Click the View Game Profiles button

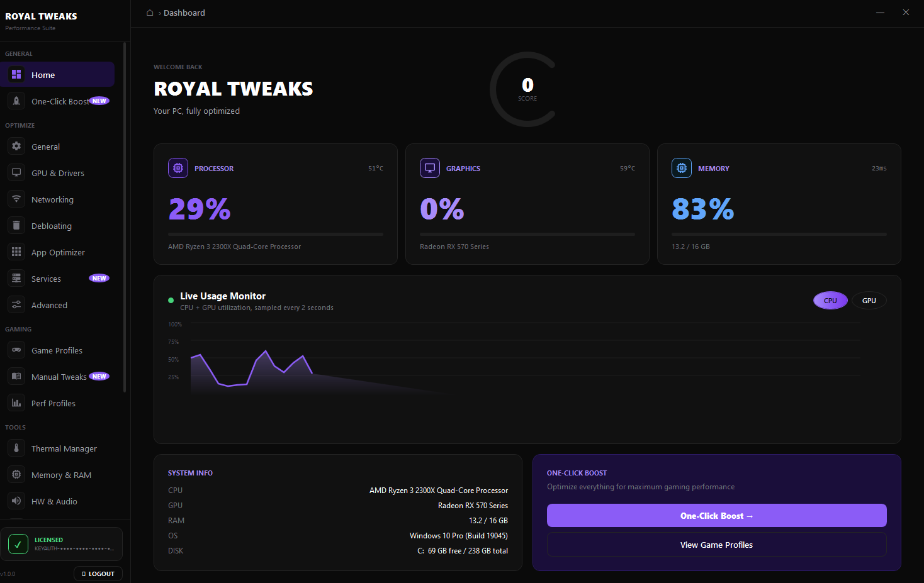(716, 545)
